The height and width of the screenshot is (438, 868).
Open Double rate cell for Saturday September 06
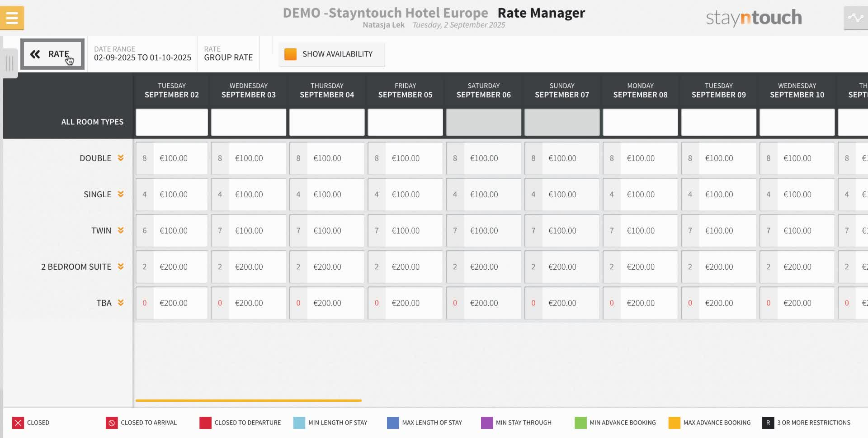coord(484,158)
